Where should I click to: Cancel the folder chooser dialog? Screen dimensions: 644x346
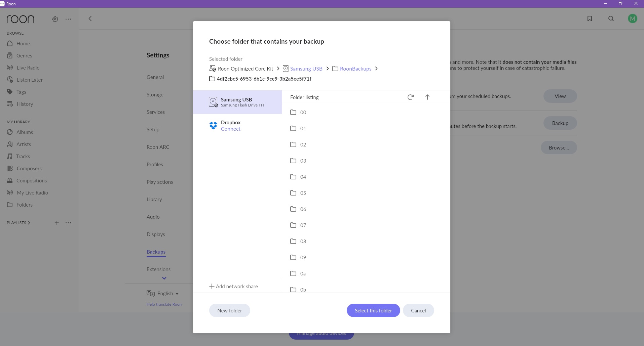click(x=418, y=310)
